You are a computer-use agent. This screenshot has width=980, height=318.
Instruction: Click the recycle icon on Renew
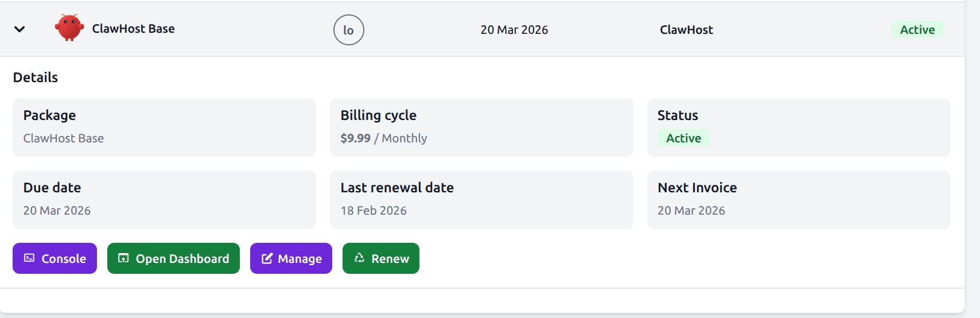pos(360,258)
